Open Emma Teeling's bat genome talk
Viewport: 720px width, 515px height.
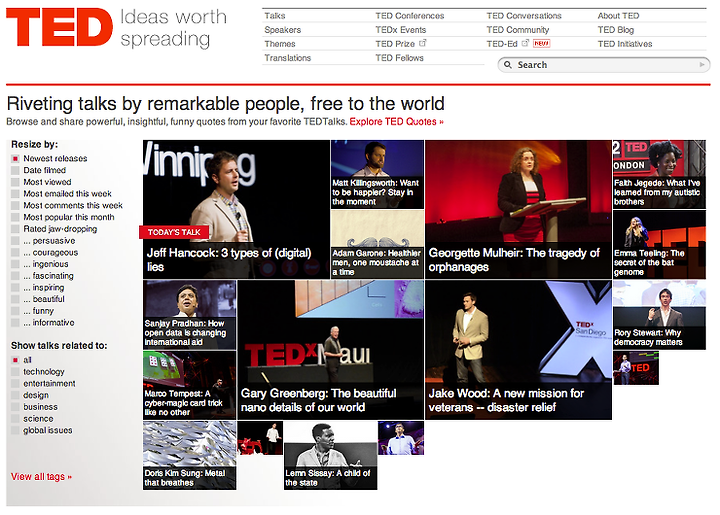[x=659, y=244]
